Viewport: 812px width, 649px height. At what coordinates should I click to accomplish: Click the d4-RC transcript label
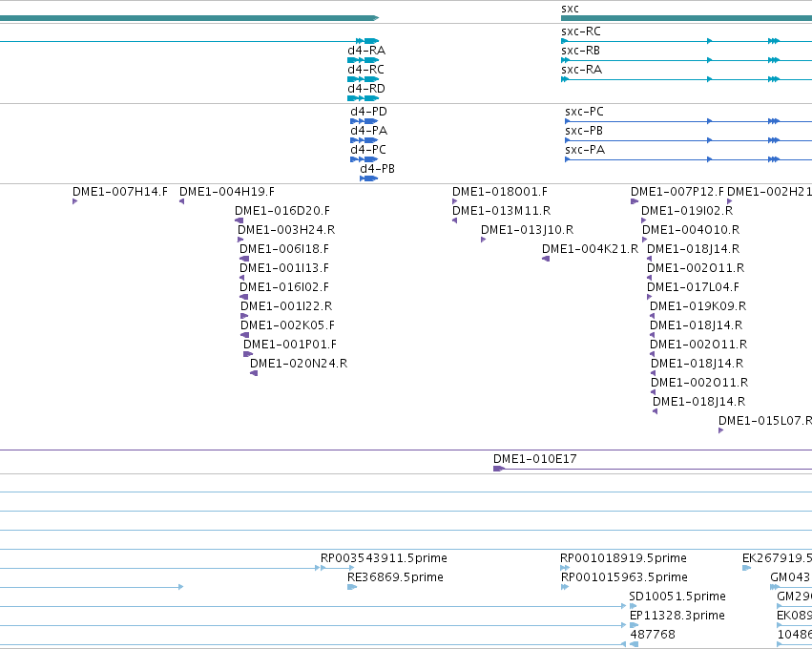click(365, 70)
